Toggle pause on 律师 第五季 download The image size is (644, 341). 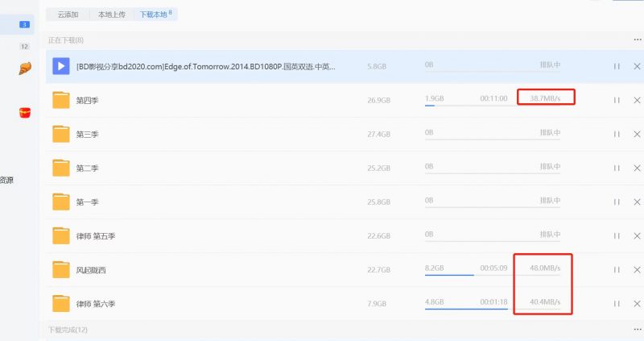pos(617,235)
